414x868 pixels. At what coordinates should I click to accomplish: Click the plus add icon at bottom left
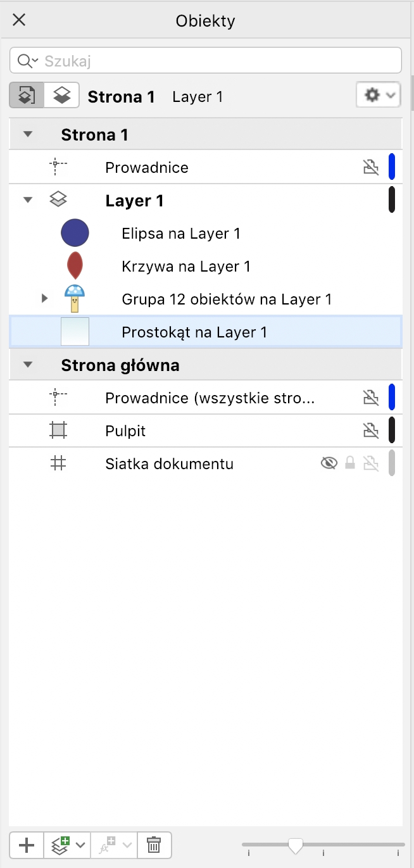pos(27,845)
